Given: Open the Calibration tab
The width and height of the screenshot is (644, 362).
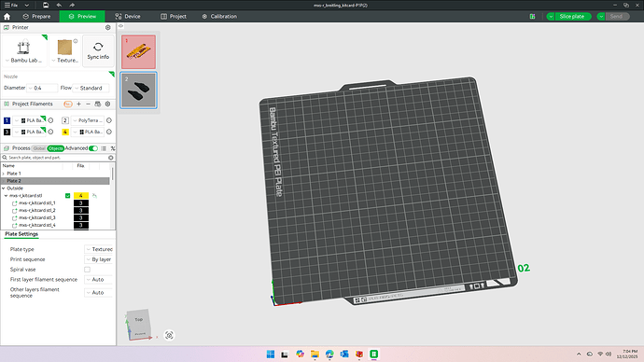Looking at the screenshot, I should pyautogui.click(x=219, y=17).
